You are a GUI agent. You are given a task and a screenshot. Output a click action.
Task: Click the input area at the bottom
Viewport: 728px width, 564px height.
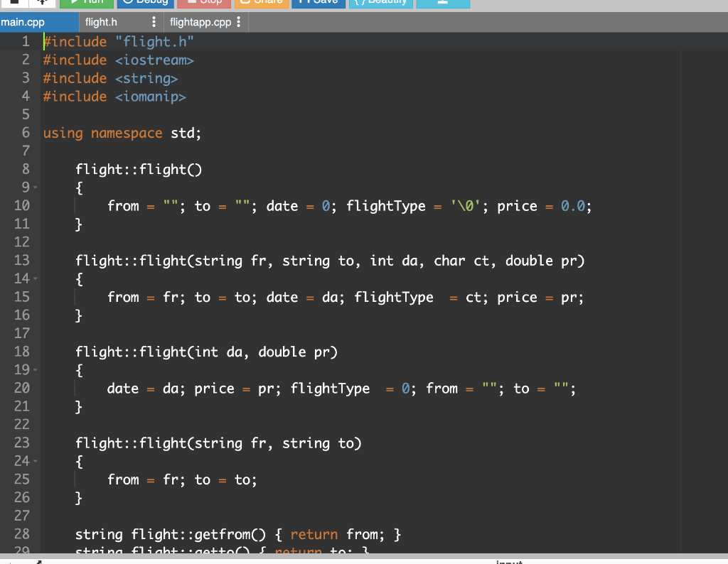[509, 560]
